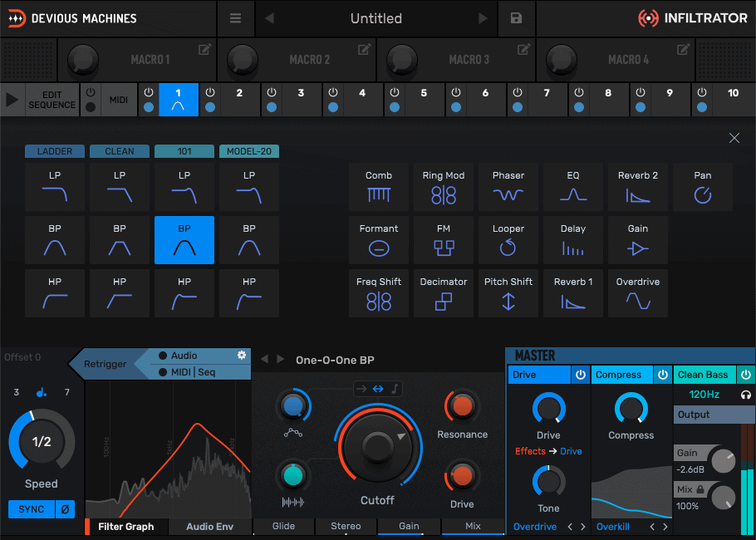Click the Effects → Drive routing link
The height and width of the screenshot is (540, 756).
click(x=548, y=451)
